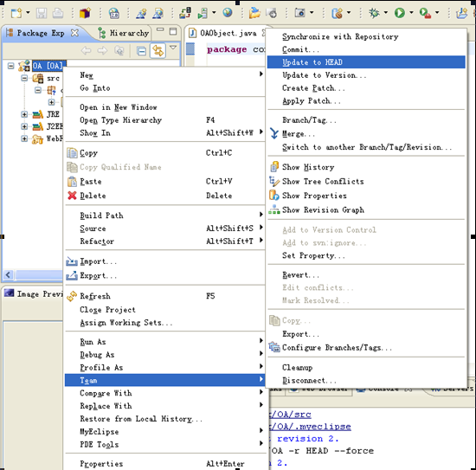The image size is (476, 470).
Task: Select Create Patch...
Action: click(x=366, y=88)
